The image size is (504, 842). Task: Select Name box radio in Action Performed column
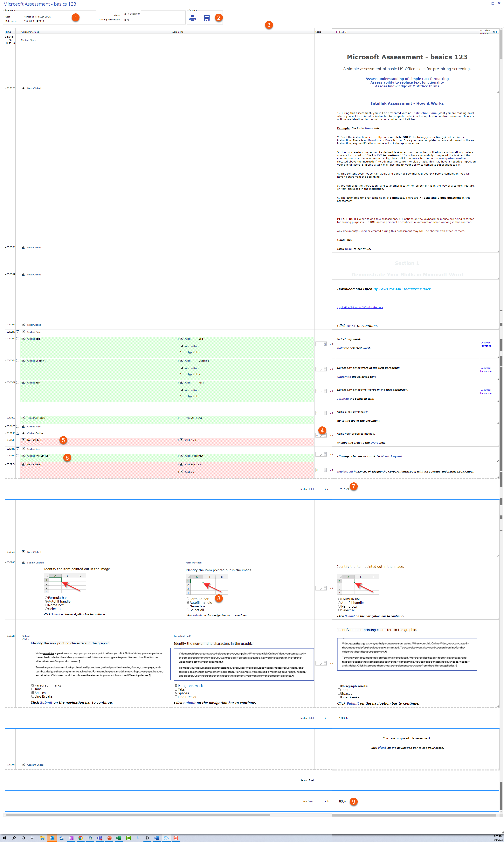[46, 605]
